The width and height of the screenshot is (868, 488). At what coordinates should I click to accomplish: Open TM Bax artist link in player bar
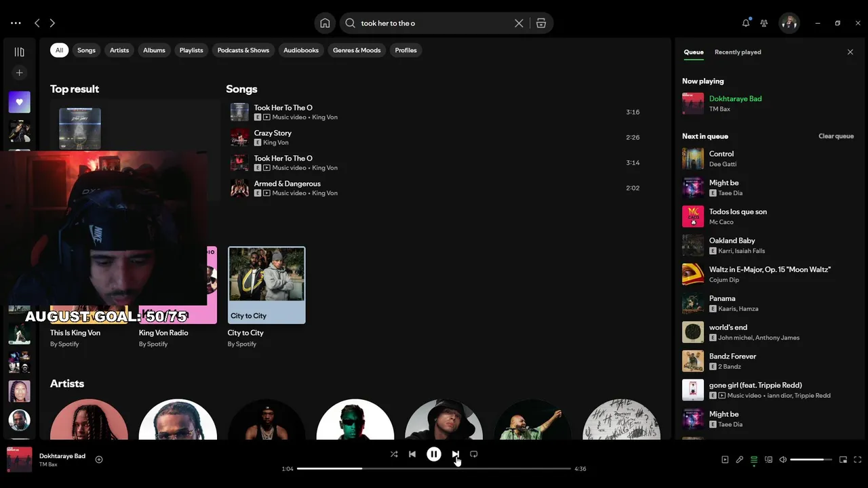[x=48, y=465]
